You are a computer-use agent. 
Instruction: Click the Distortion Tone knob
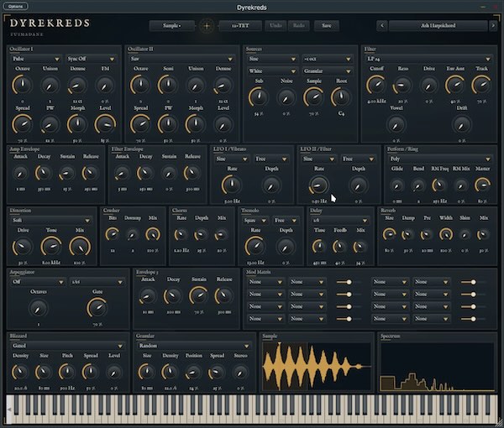50,247
